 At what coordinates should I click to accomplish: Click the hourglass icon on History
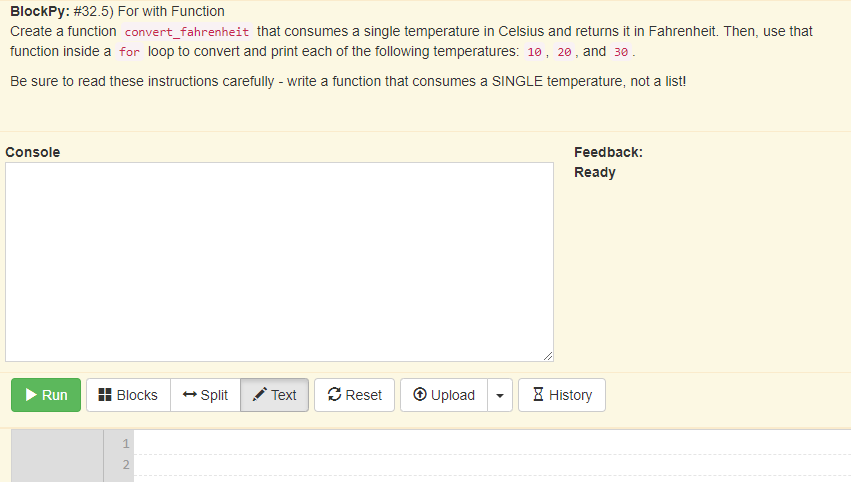coord(538,395)
